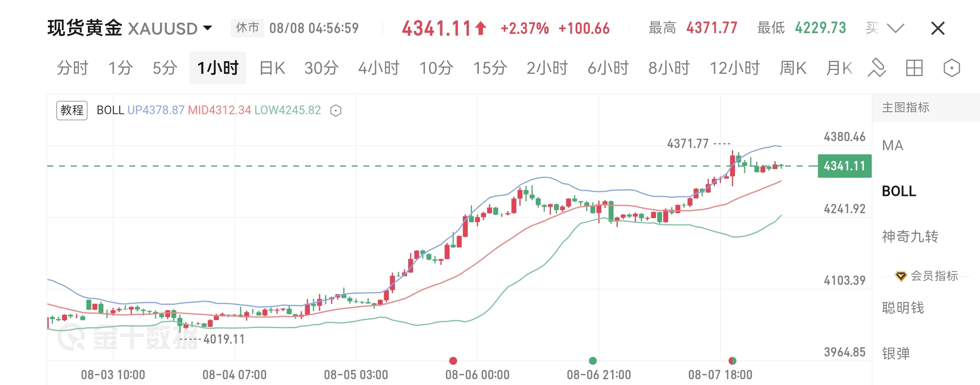Enable the 神奇九转 indicator
980x385 pixels.
[910, 237]
